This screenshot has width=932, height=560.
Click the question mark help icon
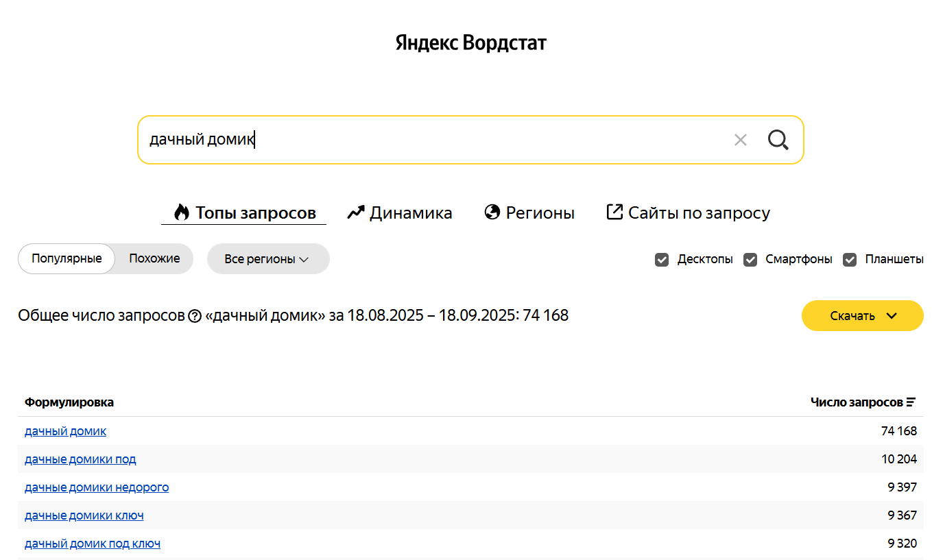(x=195, y=316)
